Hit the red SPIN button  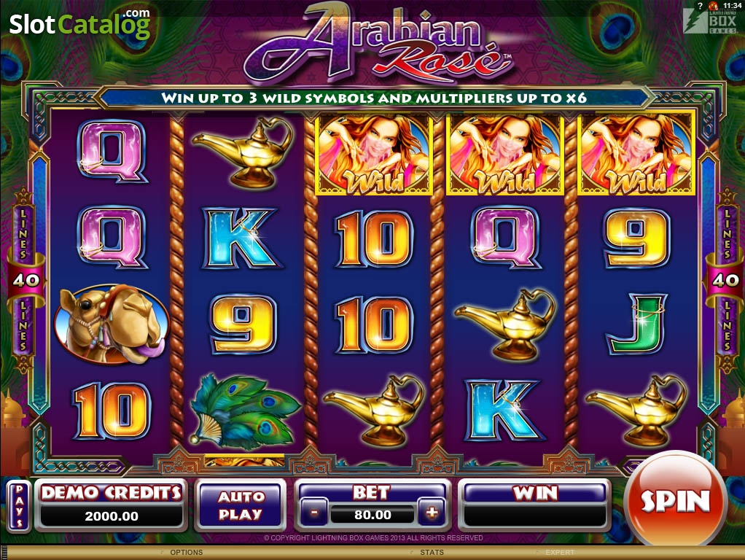(x=675, y=502)
